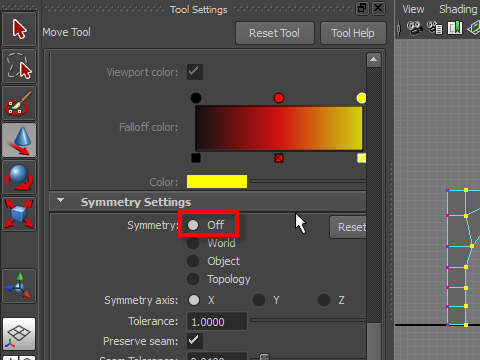Viewport: 480px width, 360px height.
Task: Open the Shading menu
Action: pyautogui.click(x=458, y=9)
